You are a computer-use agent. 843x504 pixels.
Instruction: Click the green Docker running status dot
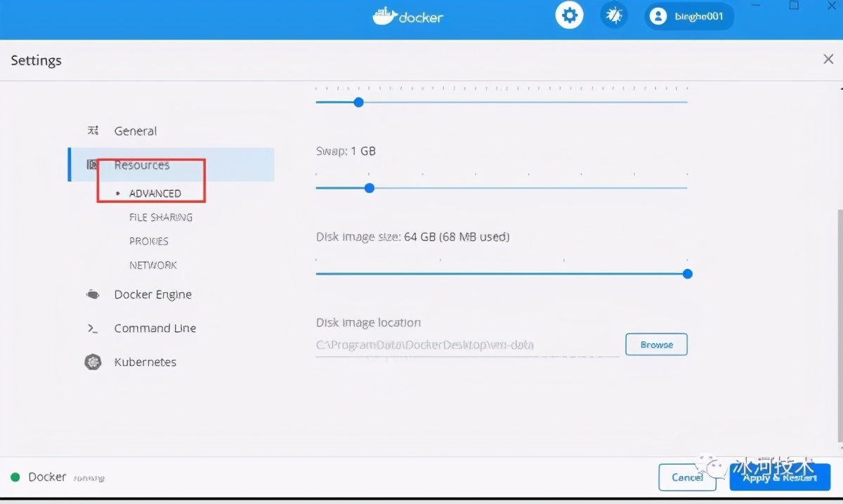[15, 477]
